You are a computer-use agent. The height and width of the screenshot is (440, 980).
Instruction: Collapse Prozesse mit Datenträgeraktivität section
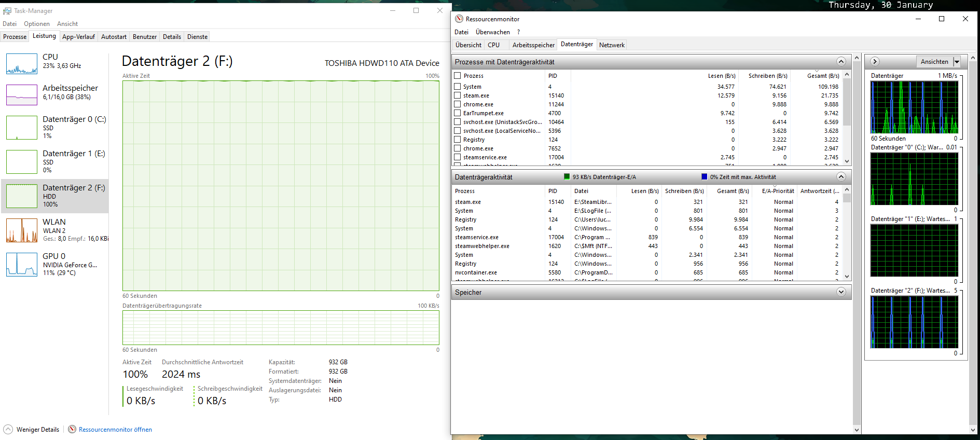[841, 61]
